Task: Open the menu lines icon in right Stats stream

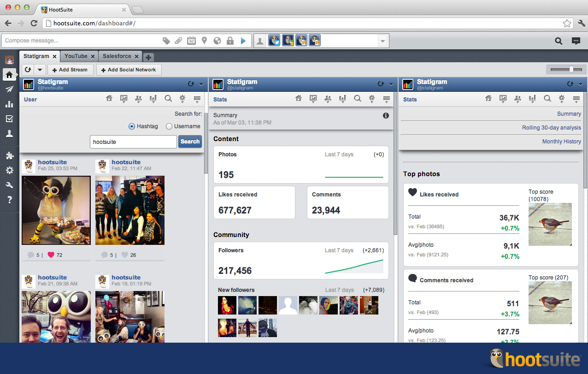Action: (576, 99)
